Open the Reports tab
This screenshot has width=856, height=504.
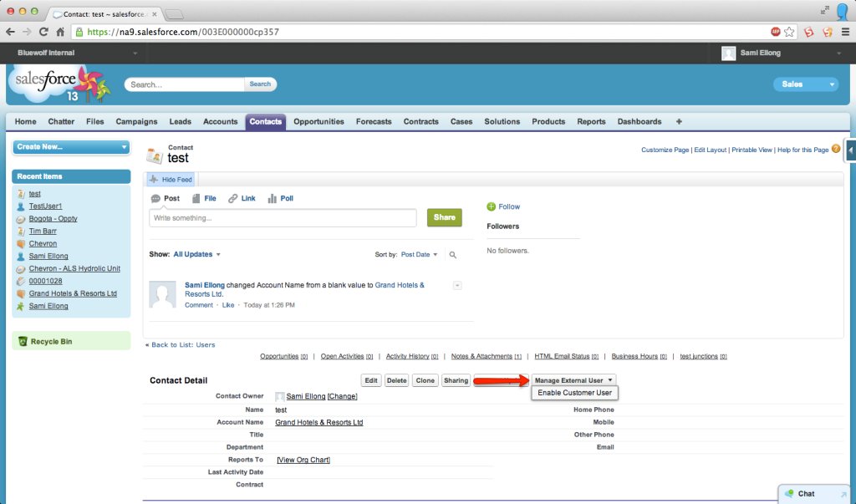pos(591,121)
